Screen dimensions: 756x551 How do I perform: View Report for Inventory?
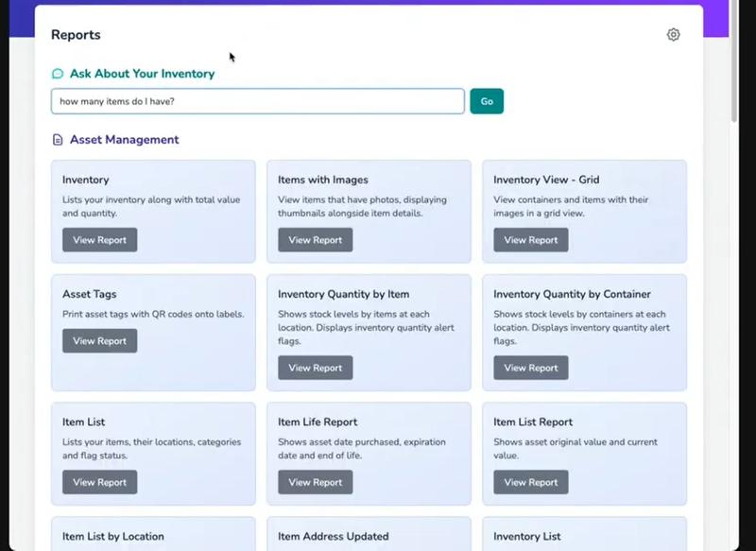(99, 240)
